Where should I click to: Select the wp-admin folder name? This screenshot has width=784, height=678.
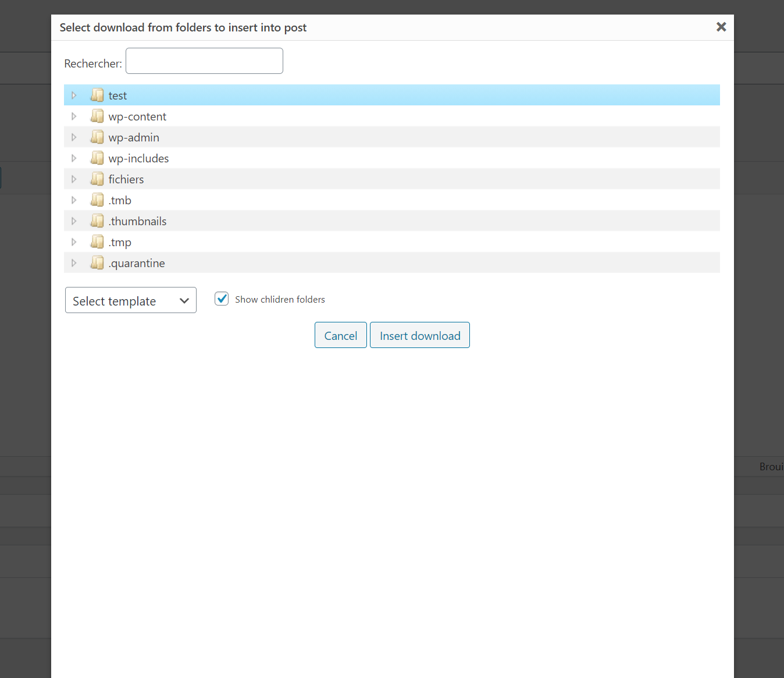(x=134, y=137)
